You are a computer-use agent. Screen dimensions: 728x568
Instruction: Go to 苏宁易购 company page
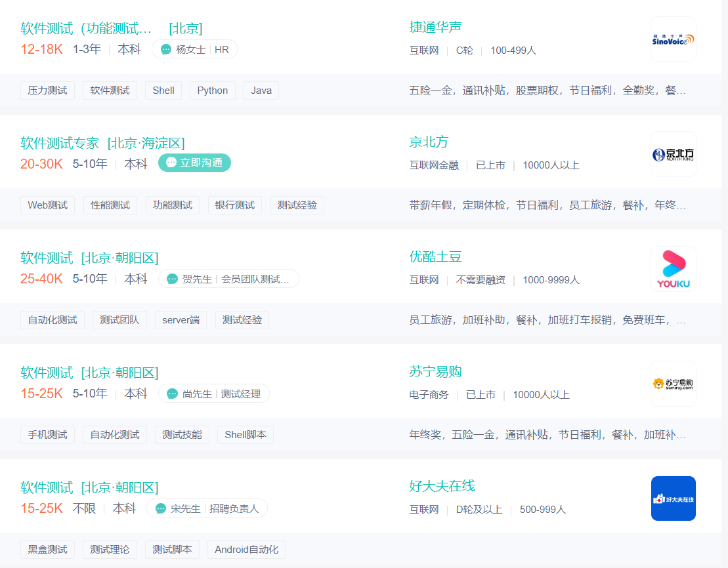tap(435, 371)
